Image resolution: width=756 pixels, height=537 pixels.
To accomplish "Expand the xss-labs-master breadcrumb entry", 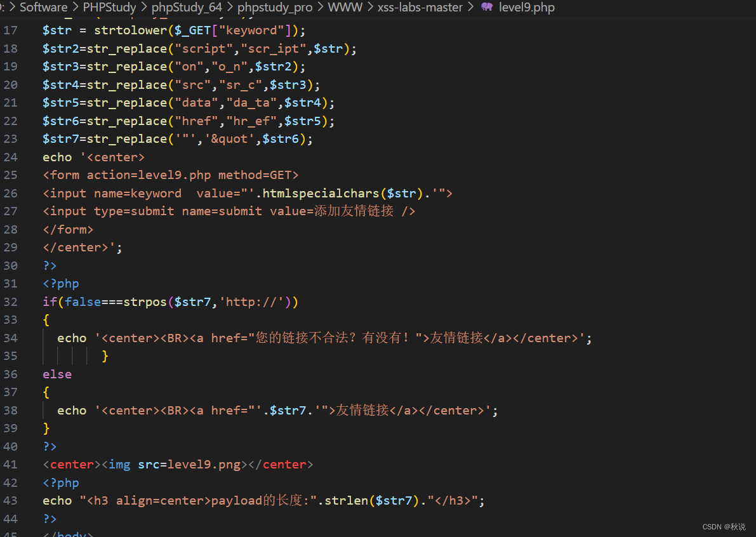I will 420,8.
